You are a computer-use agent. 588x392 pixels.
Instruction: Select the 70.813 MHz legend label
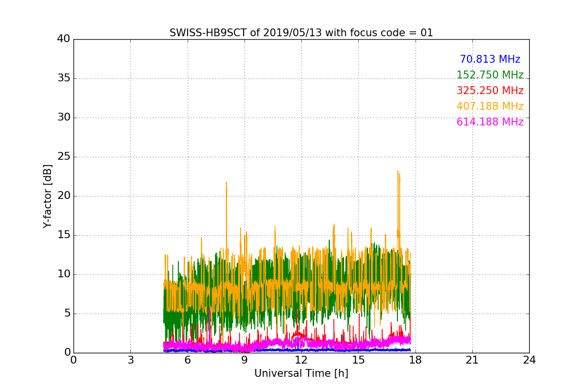pos(490,59)
